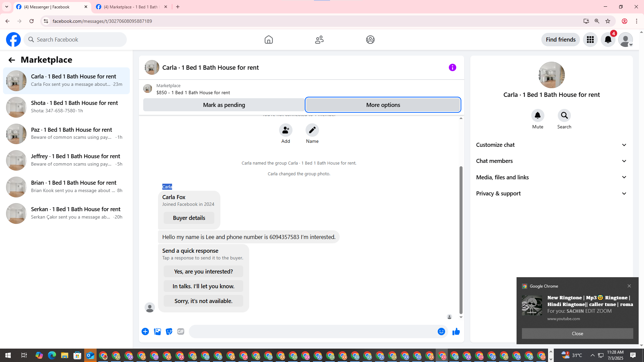
Task: Switch to the Marketplace browser tab
Action: tap(131, 7)
